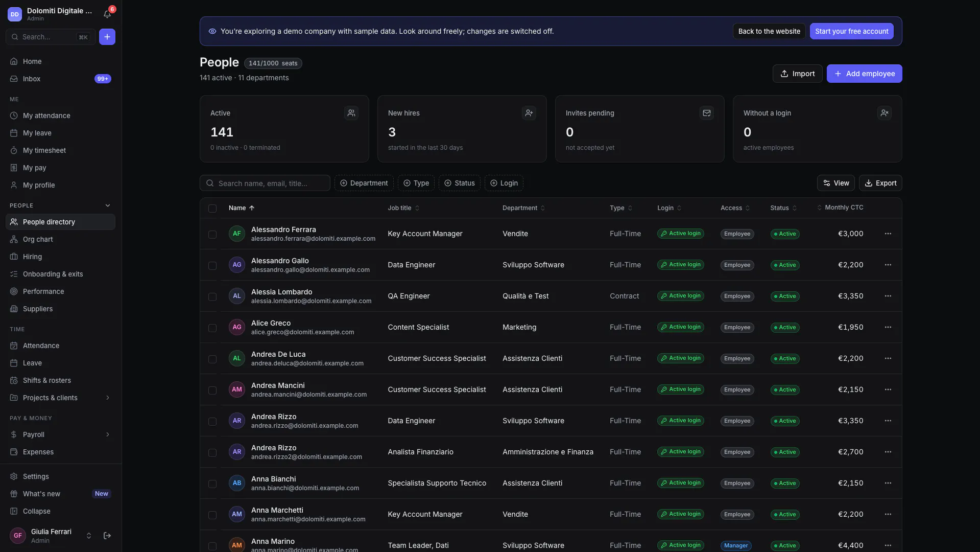Open row actions menu for Alessandro Ferrara

point(888,234)
